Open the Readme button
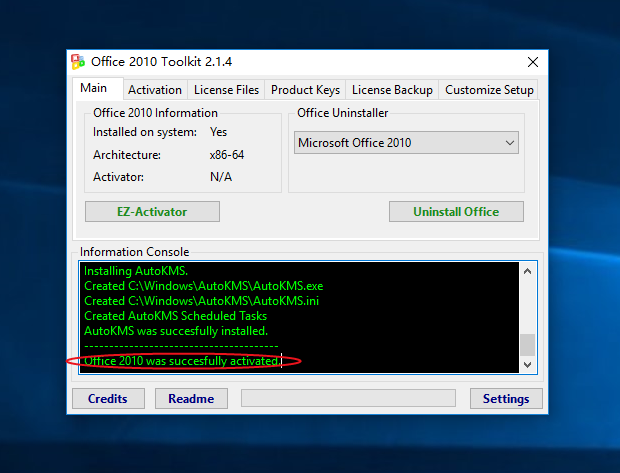The width and height of the screenshot is (620, 473). 191,399
